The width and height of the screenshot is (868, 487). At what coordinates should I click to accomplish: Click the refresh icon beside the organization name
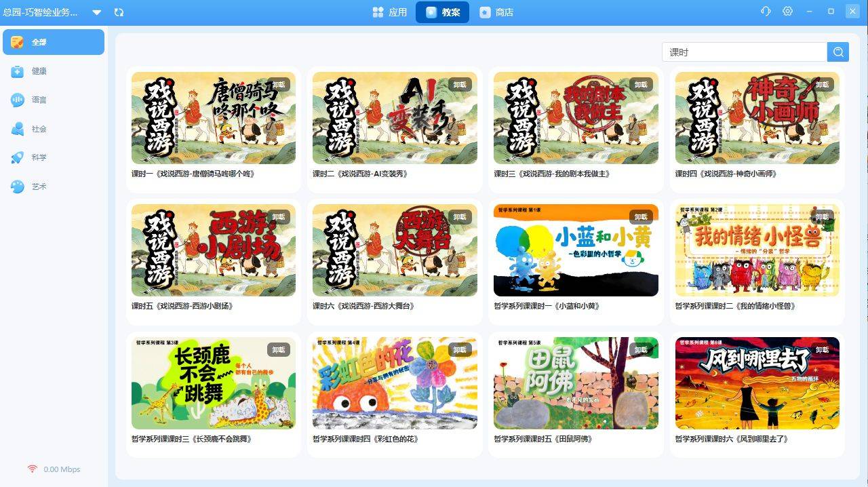(119, 12)
